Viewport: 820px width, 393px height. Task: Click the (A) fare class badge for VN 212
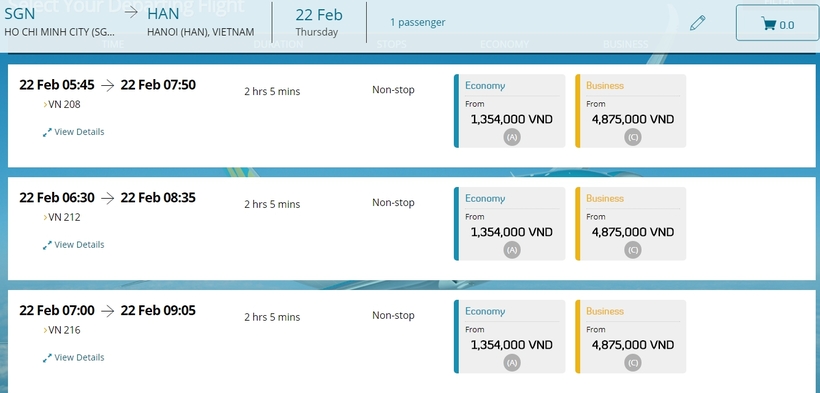pyautogui.click(x=512, y=250)
